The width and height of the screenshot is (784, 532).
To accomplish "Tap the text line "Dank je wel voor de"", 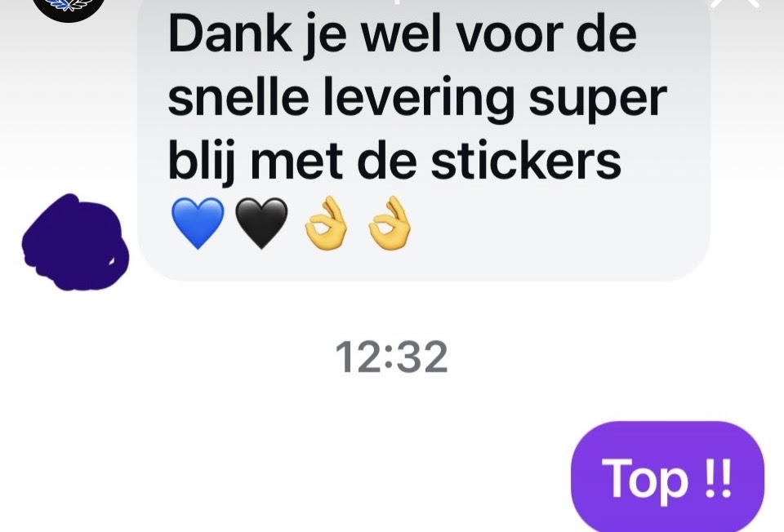I will point(403,36).
